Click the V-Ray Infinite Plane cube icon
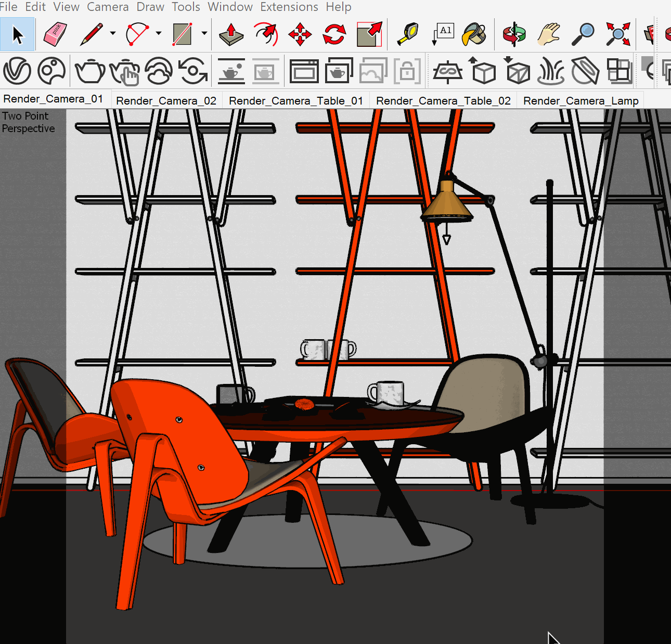The height and width of the screenshot is (644, 671). [x=482, y=71]
